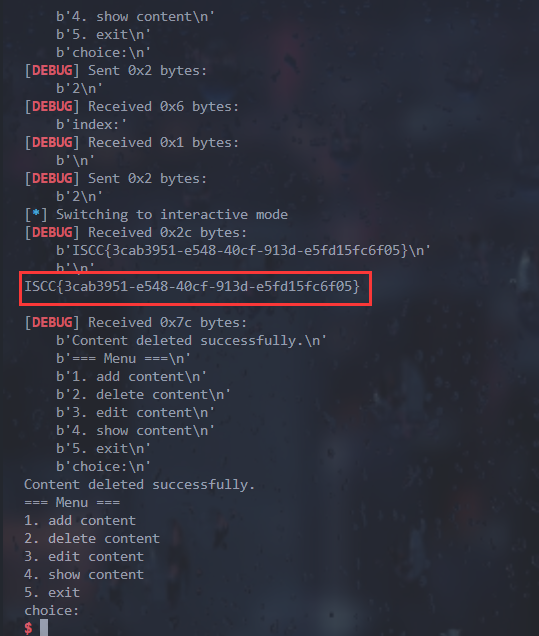The image size is (539, 636).
Task: Click the b'Content deleted successfully.\n' byte line
Action: [x=191, y=340]
